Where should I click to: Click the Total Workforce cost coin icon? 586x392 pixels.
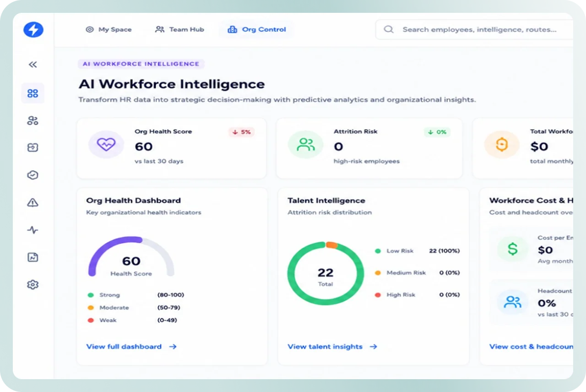(x=502, y=145)
